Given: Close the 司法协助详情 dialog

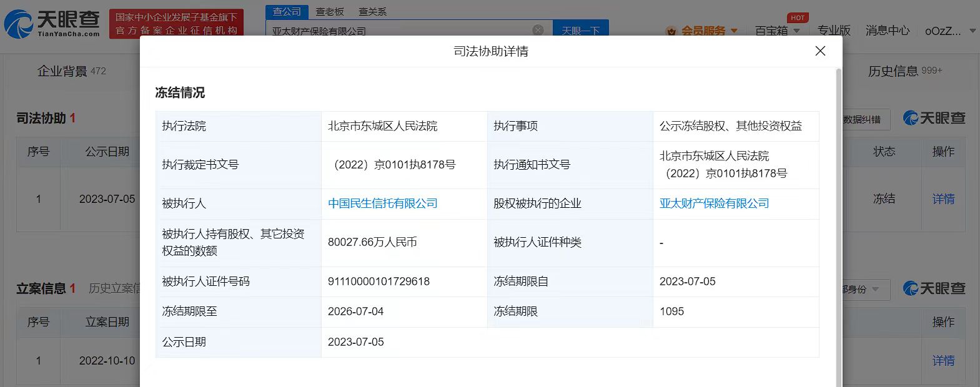Looking at the screenshot, I should (x=820, y=51).
